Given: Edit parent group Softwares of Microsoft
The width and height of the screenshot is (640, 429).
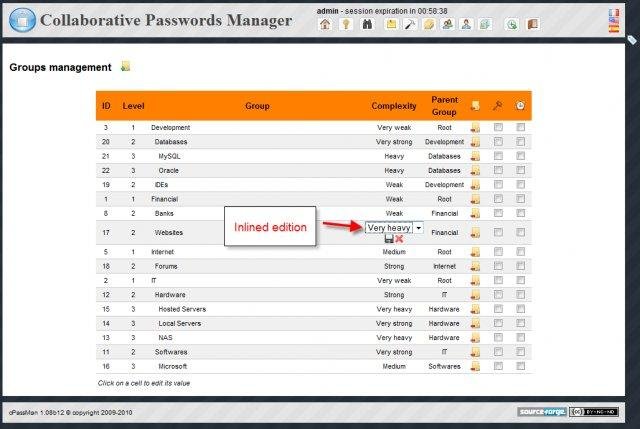Looking at the screenshot, I should click(x=444, y=366).
